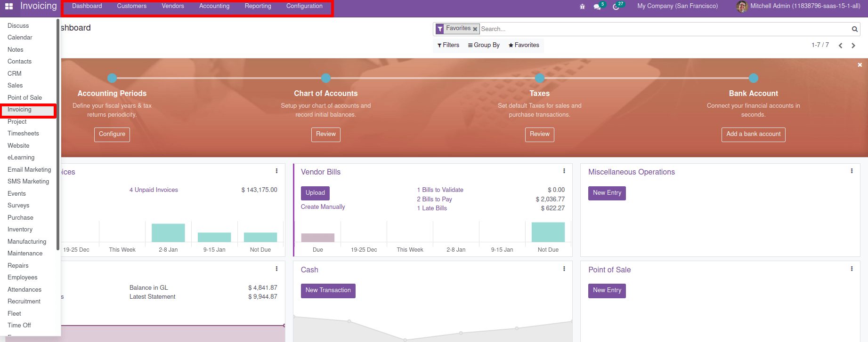
Task: Click in the Search input field
Action: [x=664, y=29]
